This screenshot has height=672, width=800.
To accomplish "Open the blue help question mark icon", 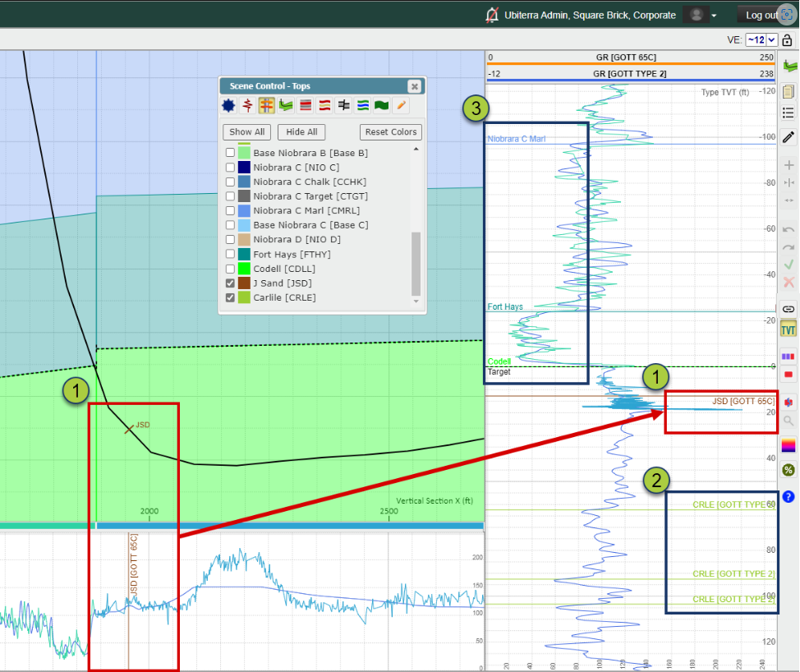I will point(789,496).
